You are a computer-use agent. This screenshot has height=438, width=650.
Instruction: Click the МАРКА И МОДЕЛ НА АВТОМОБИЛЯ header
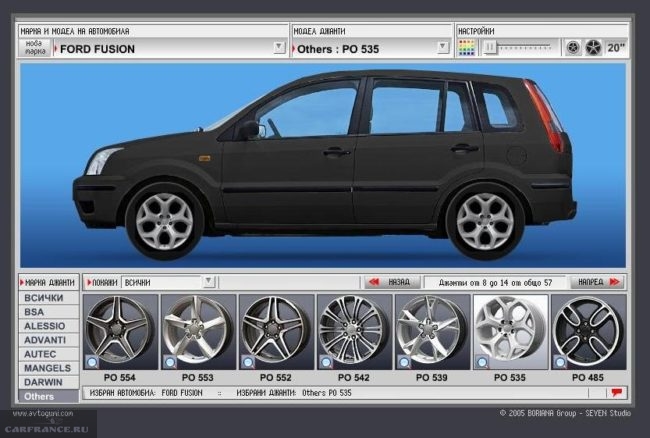pos(75,31)
